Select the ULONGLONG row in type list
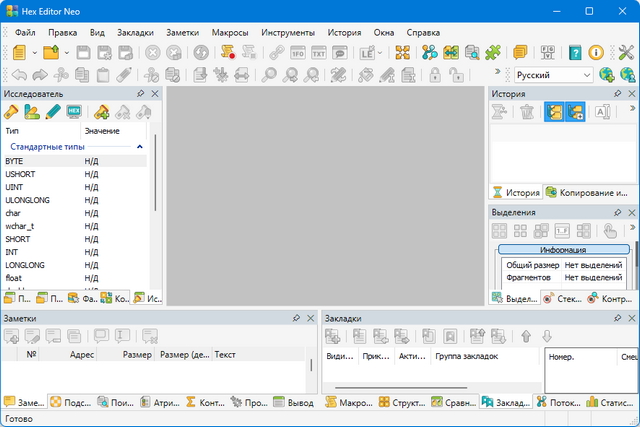The image size is (640, 427). click(28, 200)
